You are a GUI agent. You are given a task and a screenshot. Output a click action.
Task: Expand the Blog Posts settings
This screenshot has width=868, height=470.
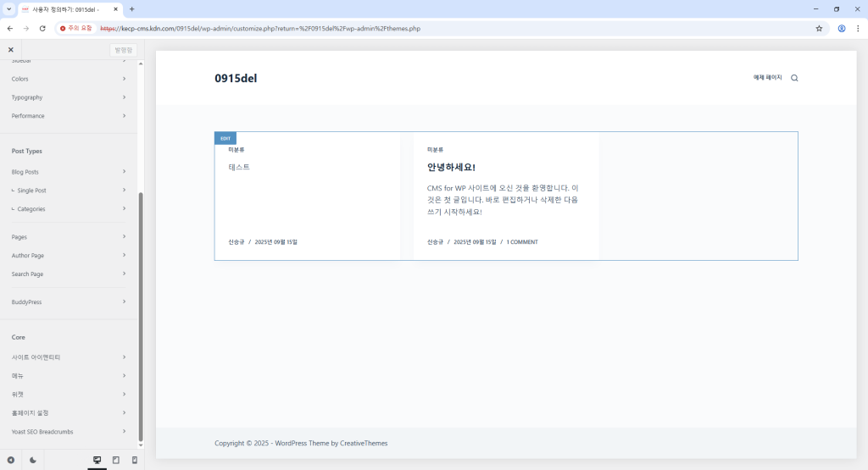coord(68,172)
